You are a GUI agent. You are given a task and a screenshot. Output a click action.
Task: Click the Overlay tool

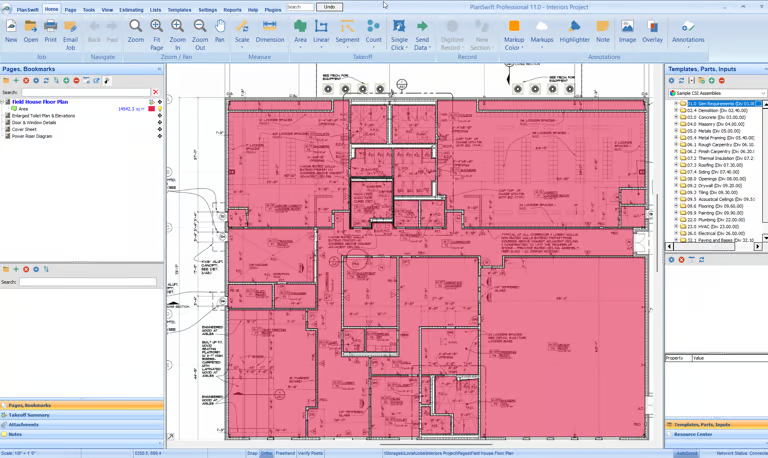(652, 31)
